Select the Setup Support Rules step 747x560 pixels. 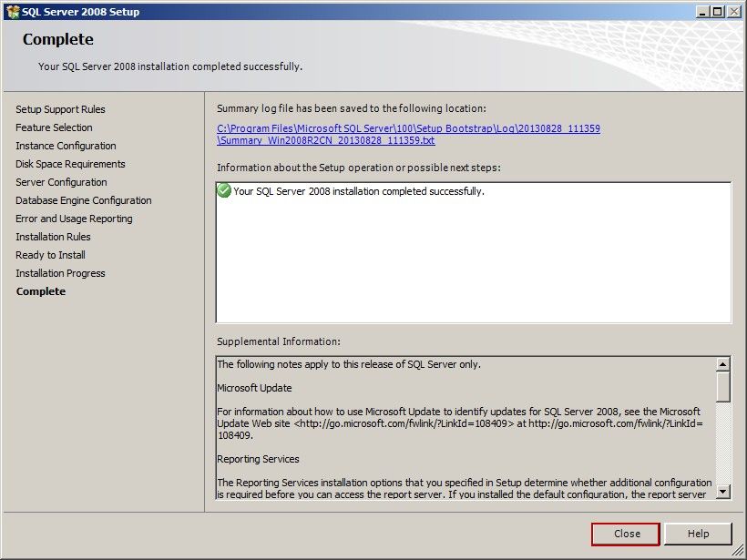(60, 109)
